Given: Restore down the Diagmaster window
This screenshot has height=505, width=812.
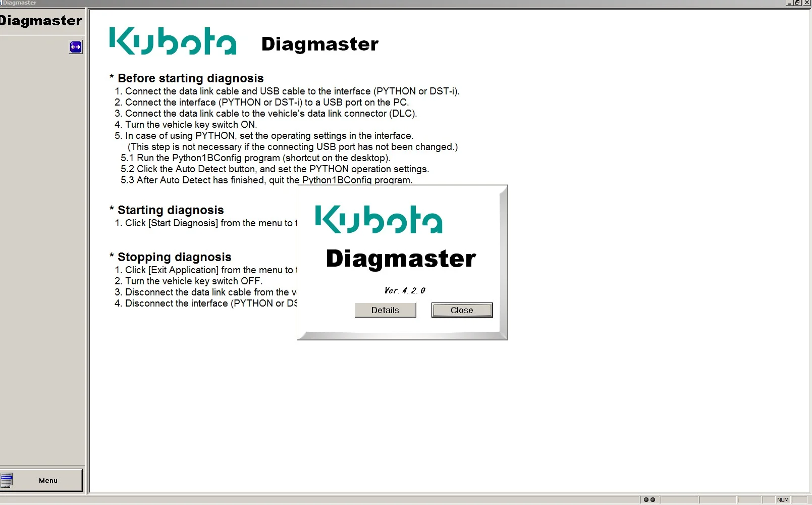Looking at the screenshot, I should [797, 3].
